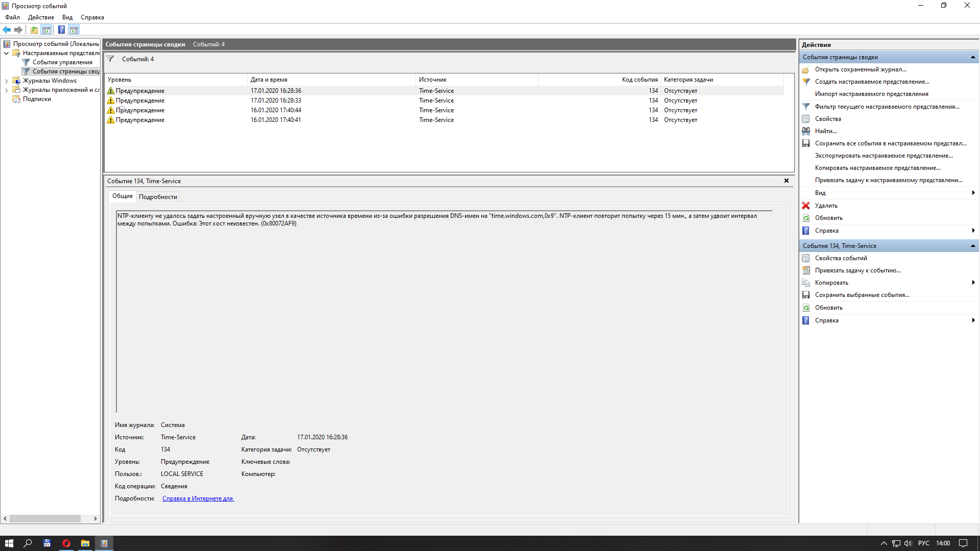Click the create custom view funnel icon
The image size is (980, 551).
tap(806, 82)
